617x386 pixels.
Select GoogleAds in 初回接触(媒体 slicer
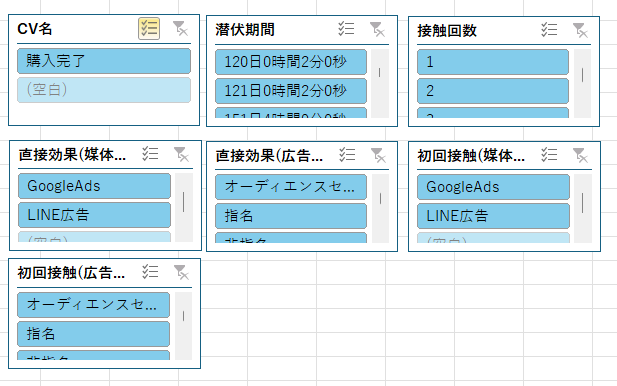(493, 187)
